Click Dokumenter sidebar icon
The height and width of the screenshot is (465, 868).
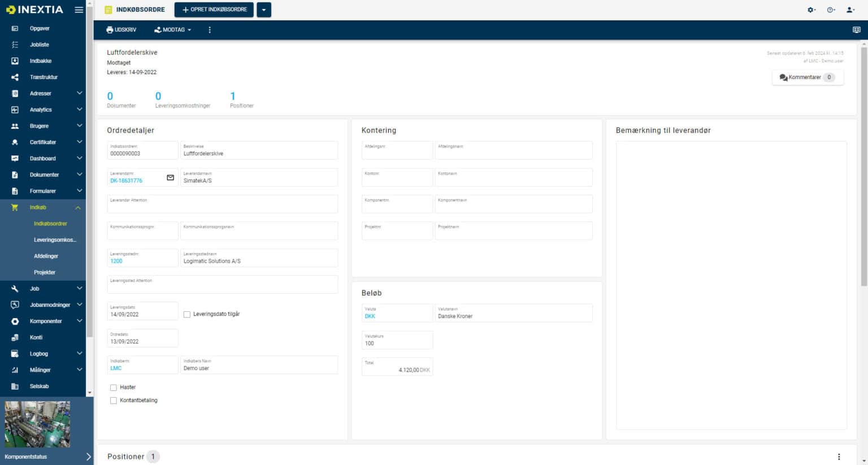tap(15, 175)
